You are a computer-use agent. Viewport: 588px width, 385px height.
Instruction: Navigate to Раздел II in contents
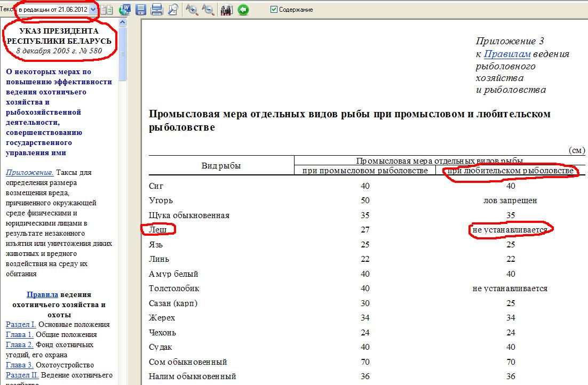[22, 375]
